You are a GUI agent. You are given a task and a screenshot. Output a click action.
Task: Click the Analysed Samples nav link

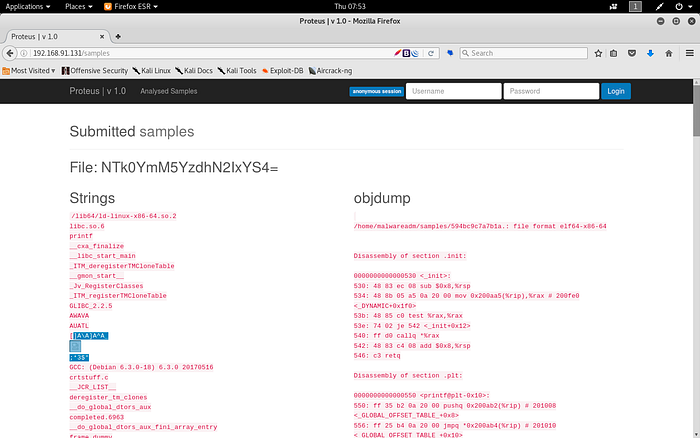pyautogui.click(x=168, y=91)
